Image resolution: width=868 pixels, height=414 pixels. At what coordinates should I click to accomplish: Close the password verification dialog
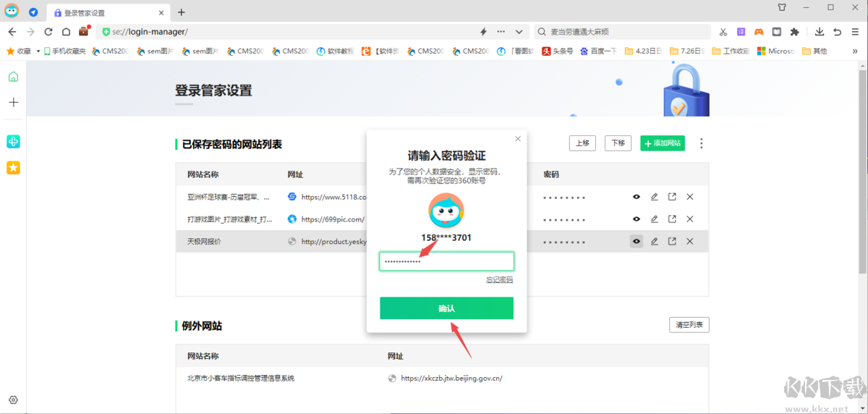click(x=518, y=139)
